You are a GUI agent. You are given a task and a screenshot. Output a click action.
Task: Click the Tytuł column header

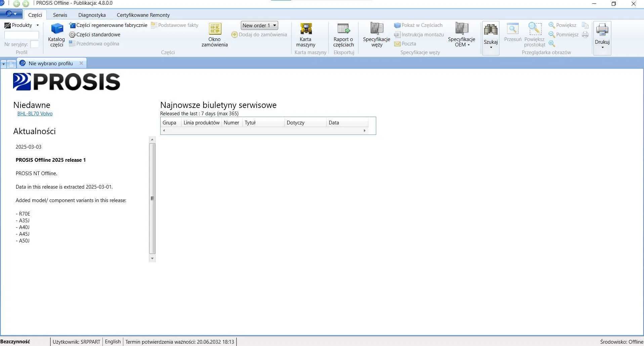tap(264, 123)
